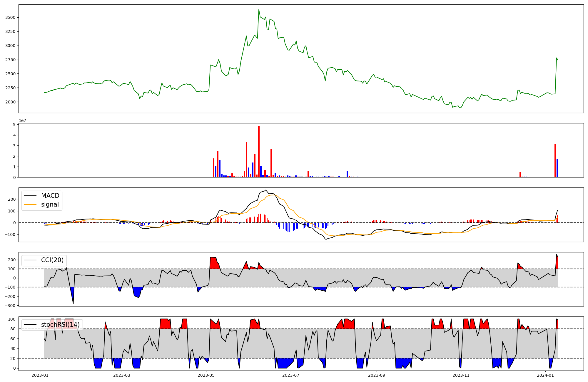The height and width of the screenshot is (382, 588).
Task: Click the stochRSI(14) legend label
Action: pyautogui.click(x=60, y=325)
